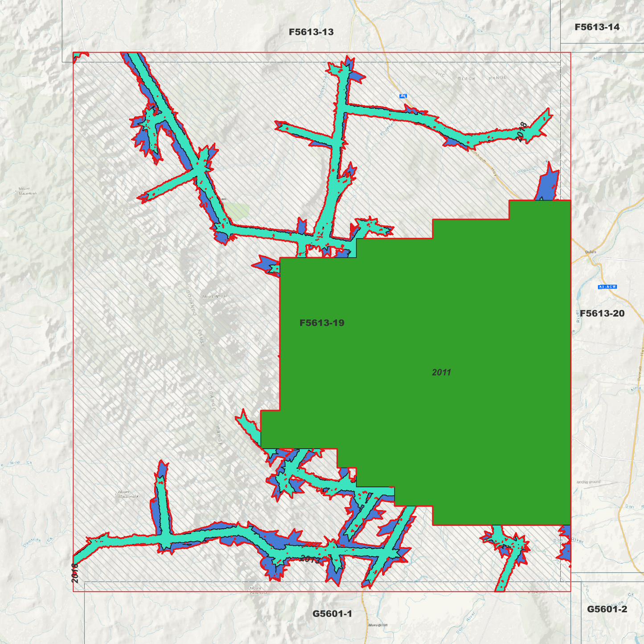Click the G5601-2 map sheet label
Viewport: 644px width, 644px height.
[607, 609]
